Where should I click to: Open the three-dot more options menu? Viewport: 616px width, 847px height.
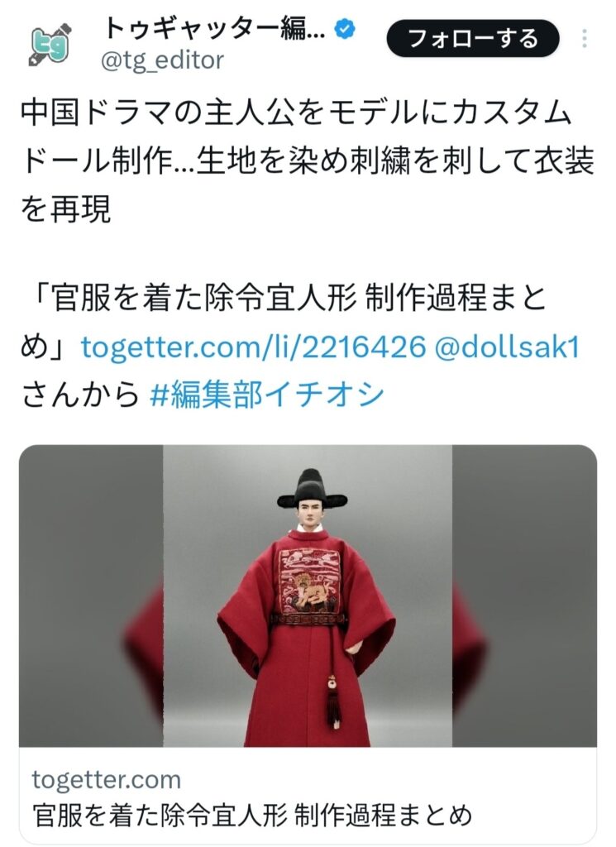584,39
